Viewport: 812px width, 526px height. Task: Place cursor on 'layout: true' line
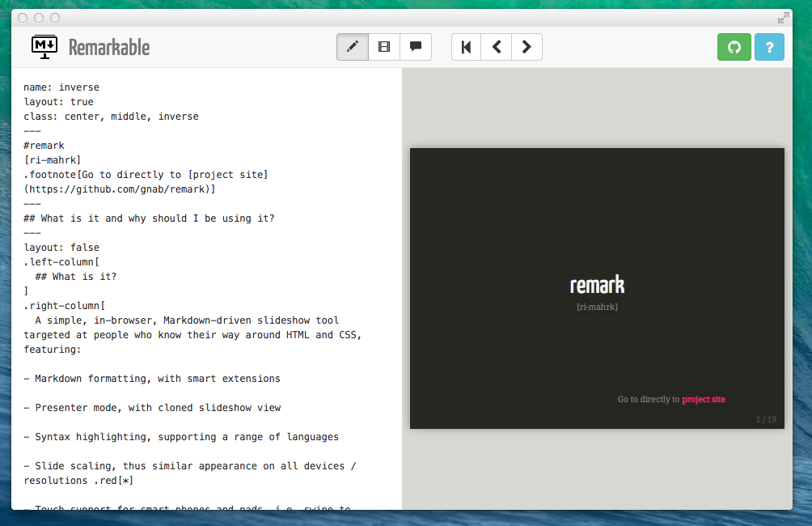tap(58, 102)
